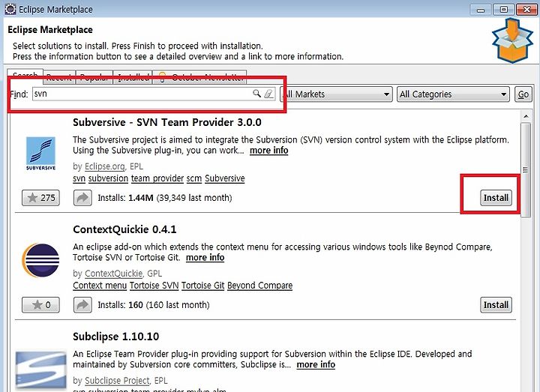
Task: Click the Installs: 1.44M text
Action: (126, 198)
